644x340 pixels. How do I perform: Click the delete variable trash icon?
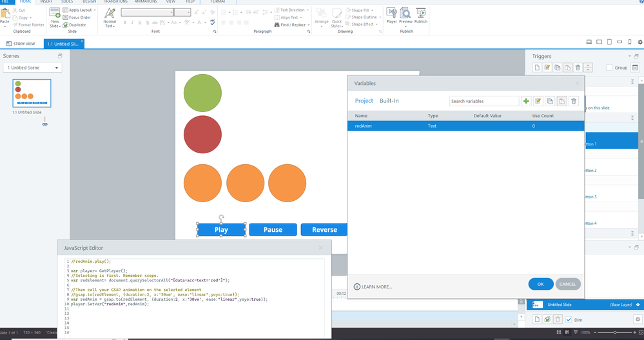574,101
